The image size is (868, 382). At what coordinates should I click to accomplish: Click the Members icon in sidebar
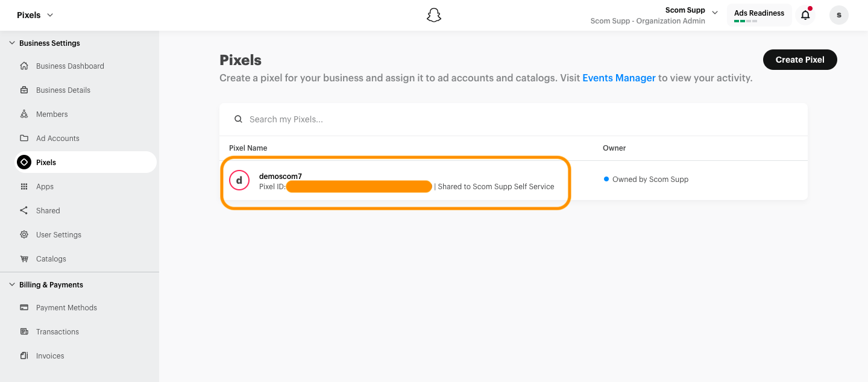tap(24, 114)
